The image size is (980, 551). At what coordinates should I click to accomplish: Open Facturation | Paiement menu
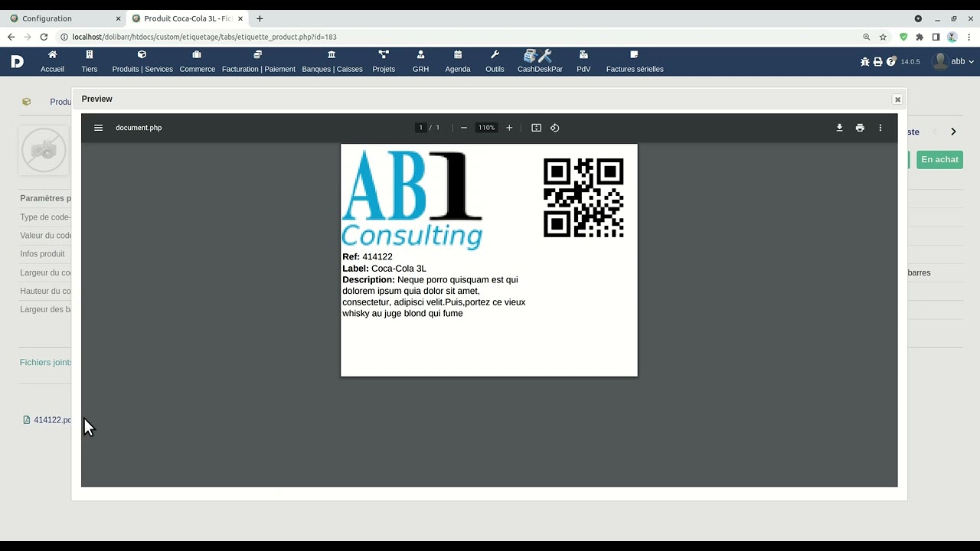[x=258, y=62]
